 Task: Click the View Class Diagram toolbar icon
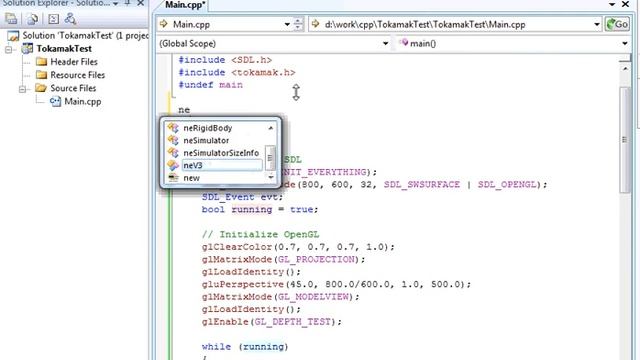point(70,19)
